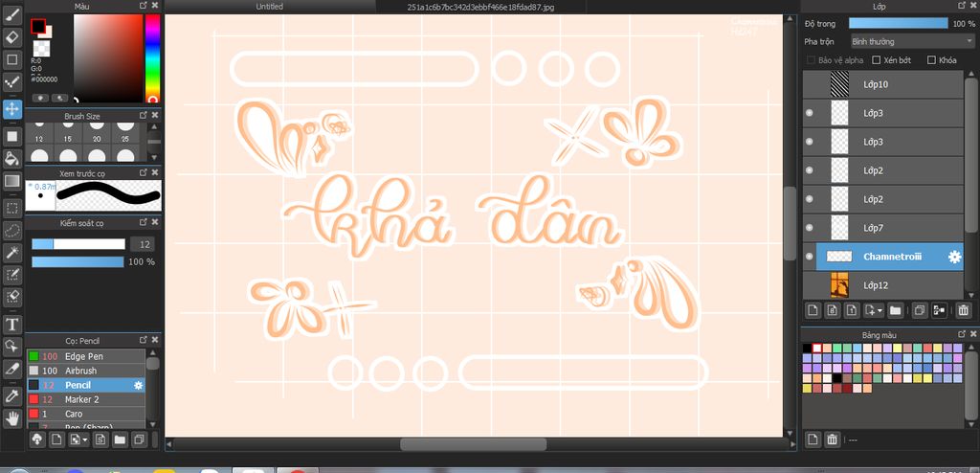Undock the Màu color panel
The height and width of the screenshot is (473, 980).
click(144, 6)
